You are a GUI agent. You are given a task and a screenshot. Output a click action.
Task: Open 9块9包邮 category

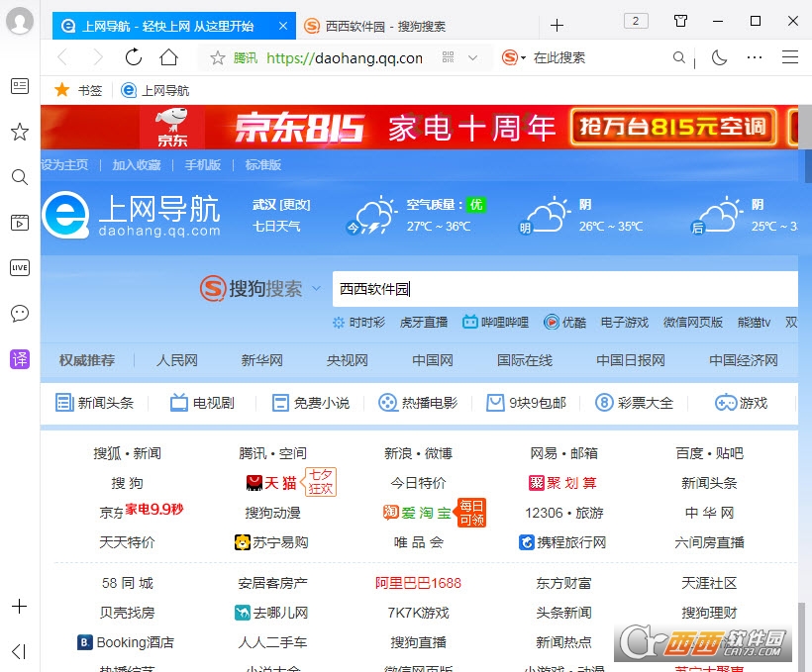(526, 402)
